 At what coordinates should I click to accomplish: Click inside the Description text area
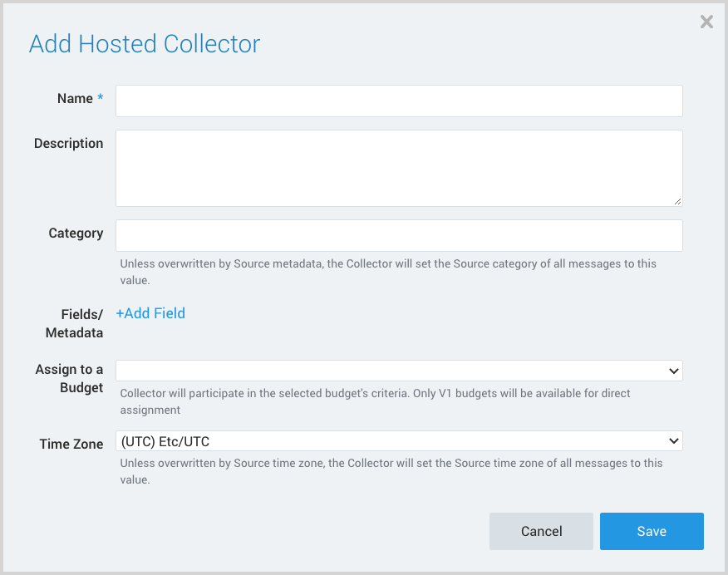(x=398, y=166)
